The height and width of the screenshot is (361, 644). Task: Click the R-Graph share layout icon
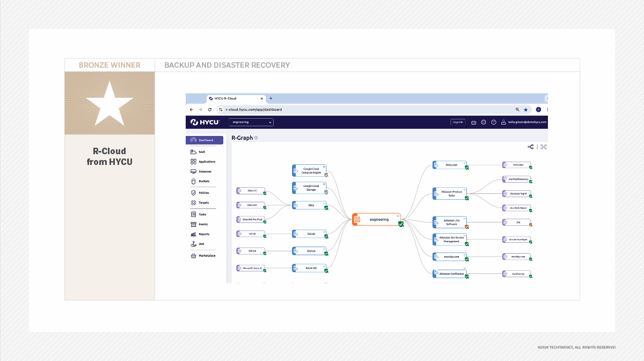[x=531, y=147]
